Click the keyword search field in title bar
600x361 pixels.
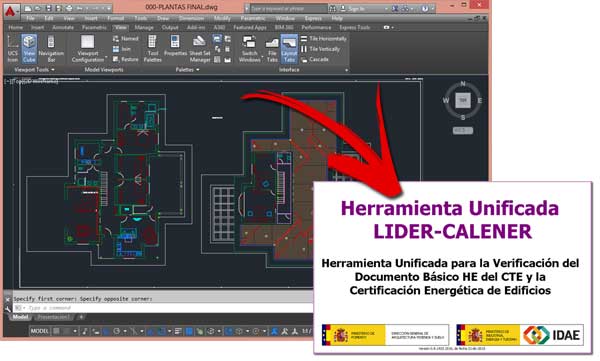pyautogui.click(x=288, y=8)
